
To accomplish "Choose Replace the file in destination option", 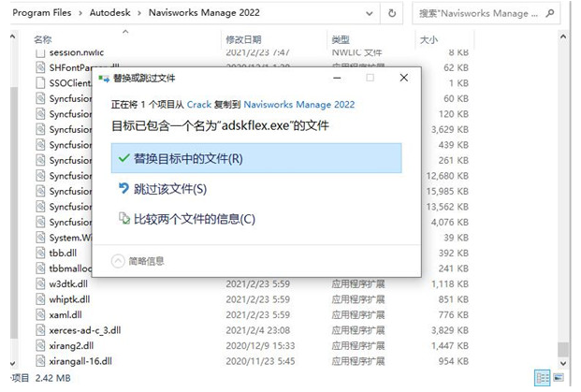I will click(x=256, y=158).
